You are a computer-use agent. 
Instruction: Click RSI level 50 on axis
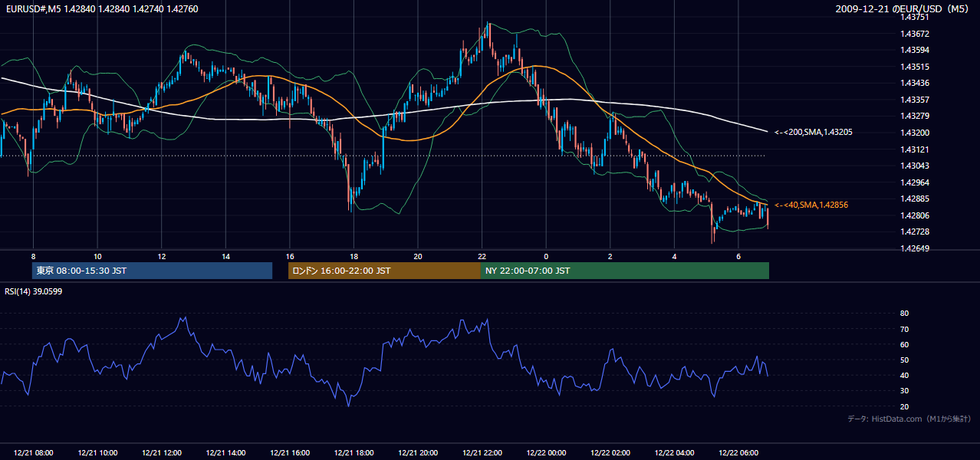click(x=905, y=360)
